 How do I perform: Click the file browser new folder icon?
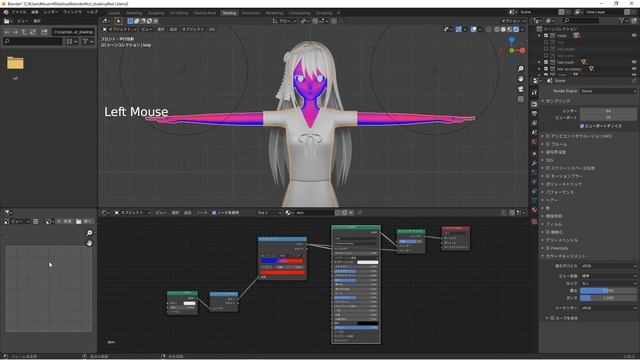[44, 31]
